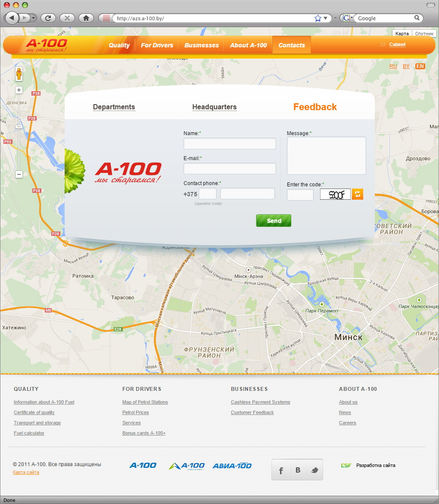The height and width of the screenshot is (504, 439).
Task: Open Fuel calculator link
Action: (29, 433)
